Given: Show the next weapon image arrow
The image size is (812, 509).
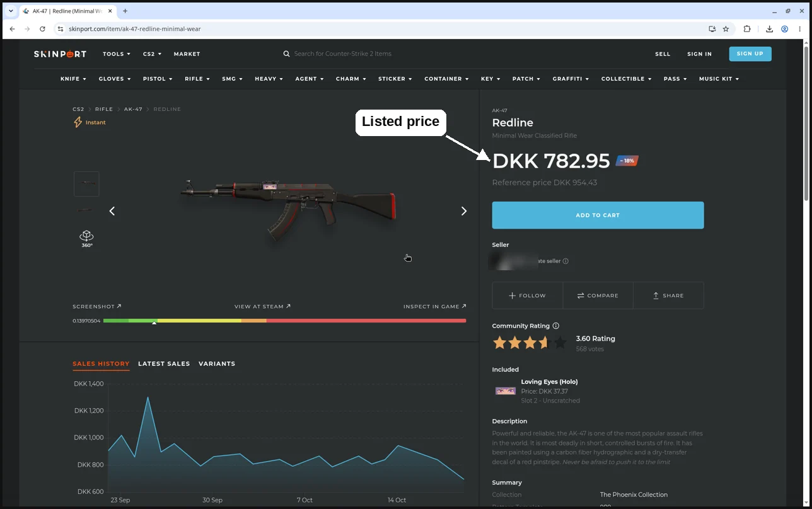Looking at the screenshot, I should pos(464,211).
